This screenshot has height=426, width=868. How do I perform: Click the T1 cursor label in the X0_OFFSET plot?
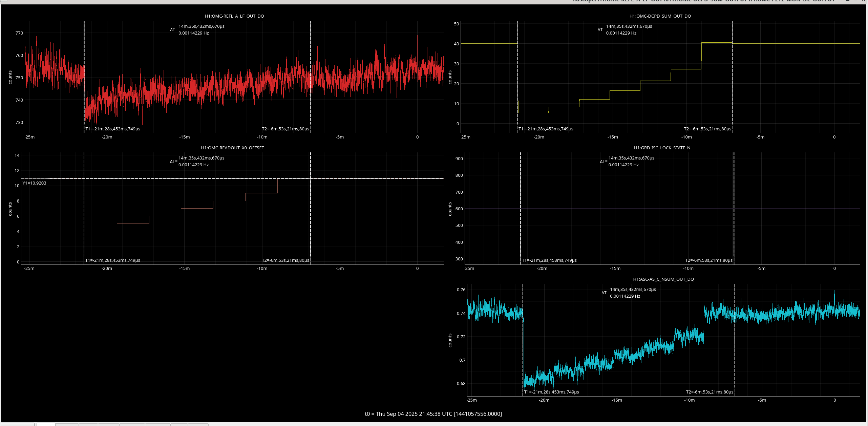pyautogui.click(x=113, y=260)
